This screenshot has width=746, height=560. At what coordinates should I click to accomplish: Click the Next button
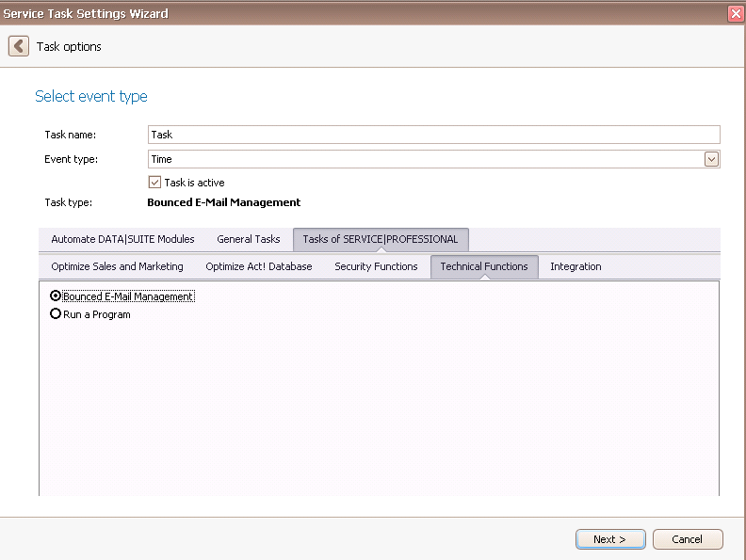click(x=610, y=539)
